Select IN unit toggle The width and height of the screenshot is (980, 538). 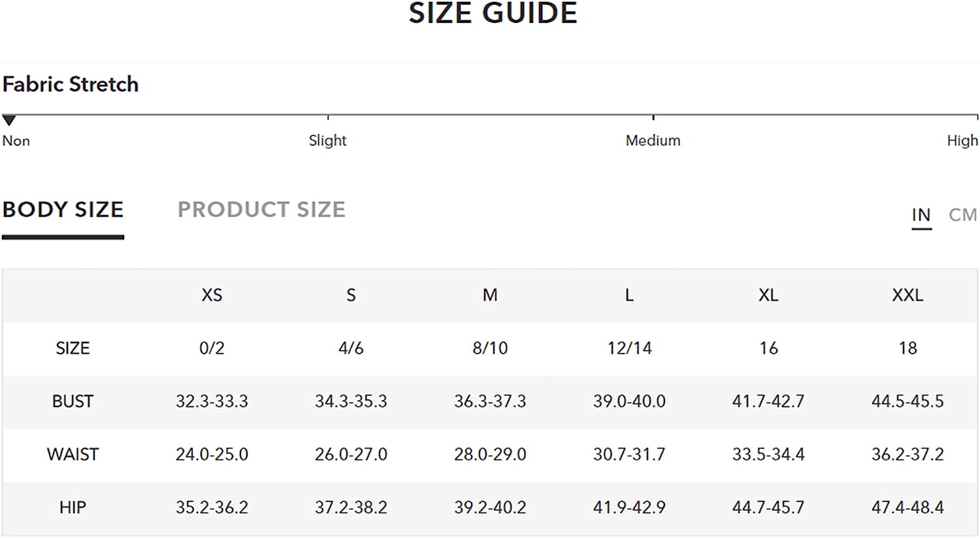click(921, 215)
